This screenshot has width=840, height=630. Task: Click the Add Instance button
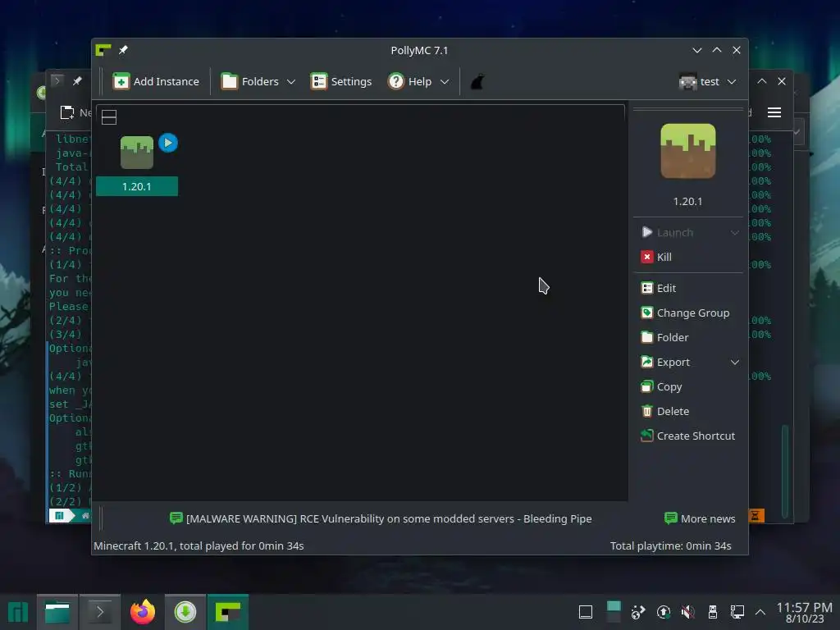click(156, 81)
